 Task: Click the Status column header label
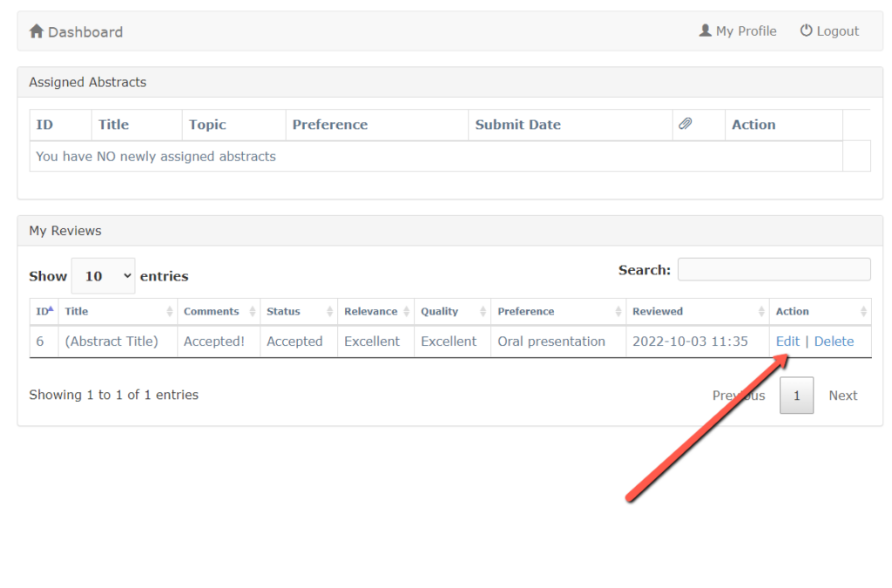(x=283, y=311)
